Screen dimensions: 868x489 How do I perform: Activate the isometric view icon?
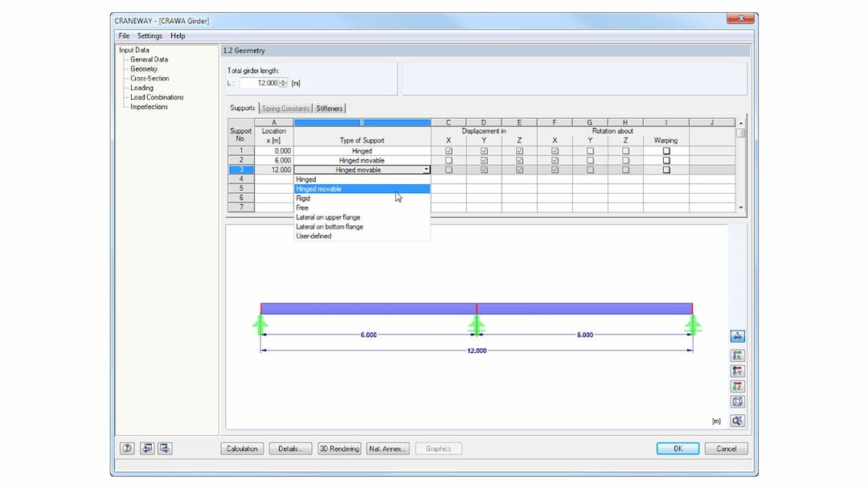737,401
